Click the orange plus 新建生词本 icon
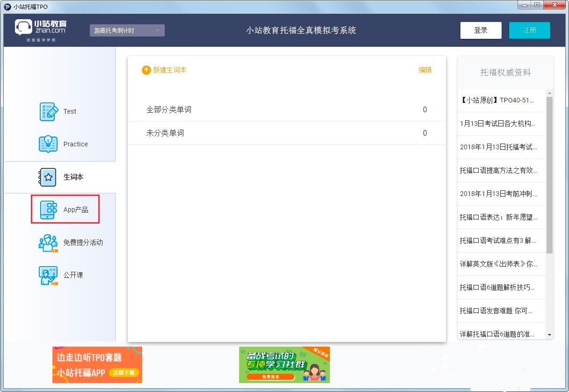The width and height of the screenshot is (569, 392). (x=146, y=70)
